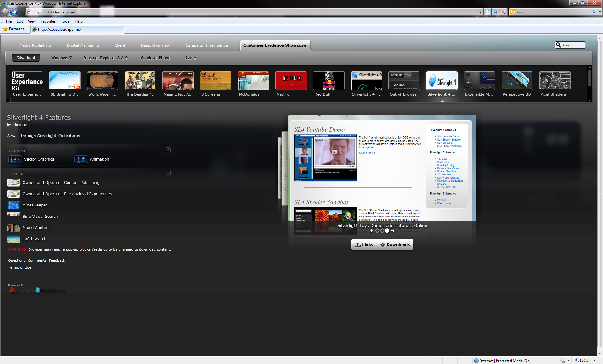
Task: Expand the thumbnail strip with bottom-left arrow
Action: pos(8,100)
